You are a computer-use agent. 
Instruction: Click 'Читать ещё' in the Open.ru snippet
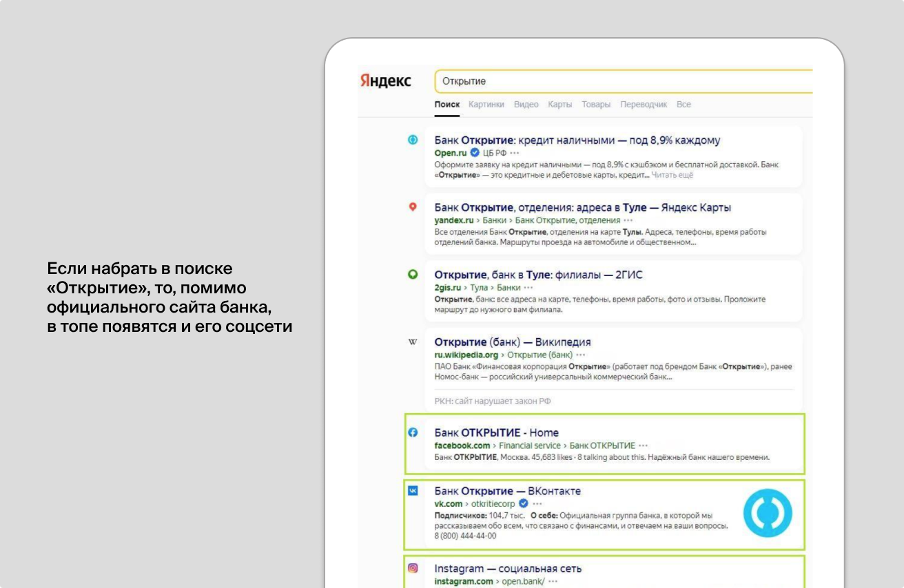click(672, 175)
